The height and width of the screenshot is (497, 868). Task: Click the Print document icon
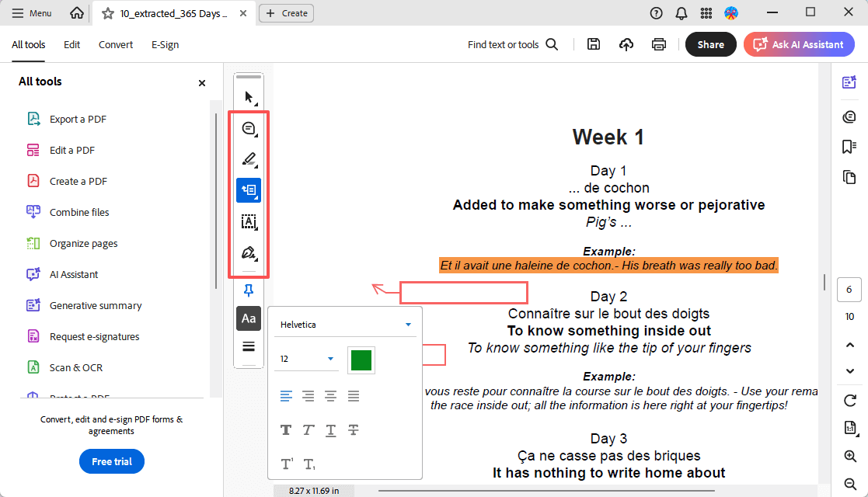tap(659, 44)
